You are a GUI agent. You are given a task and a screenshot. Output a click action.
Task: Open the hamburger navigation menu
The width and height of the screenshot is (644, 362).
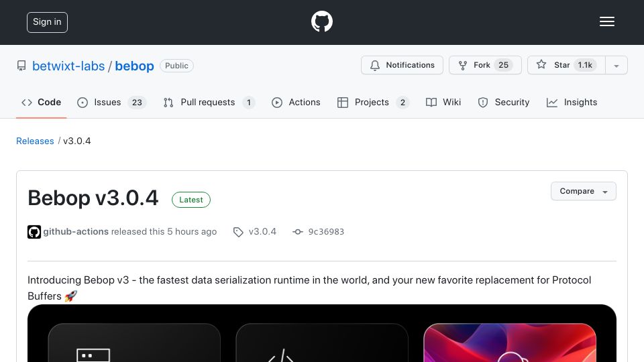coord(606,21)
